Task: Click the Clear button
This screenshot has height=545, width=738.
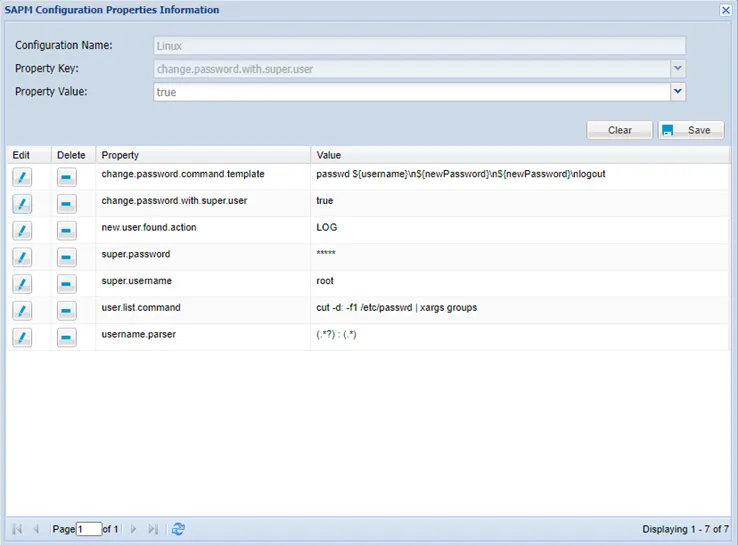Action: click(x=619, y=130)
